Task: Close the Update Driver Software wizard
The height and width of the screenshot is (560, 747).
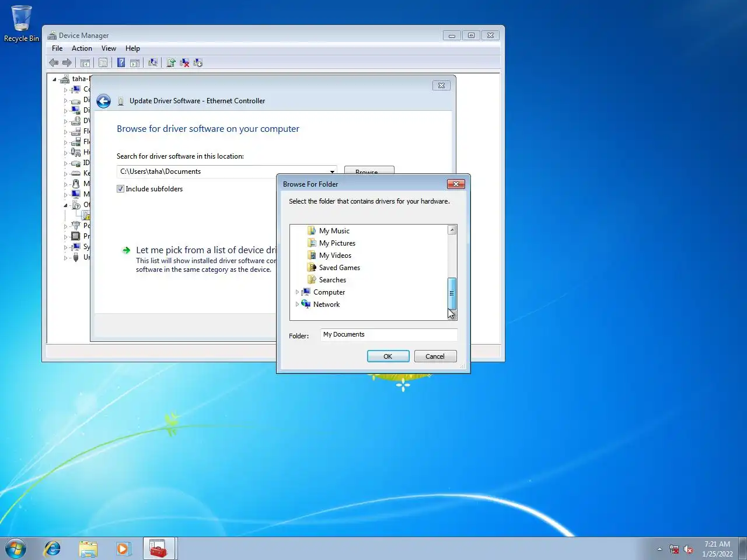Action: pyautogui.click(x=441, y=85)
